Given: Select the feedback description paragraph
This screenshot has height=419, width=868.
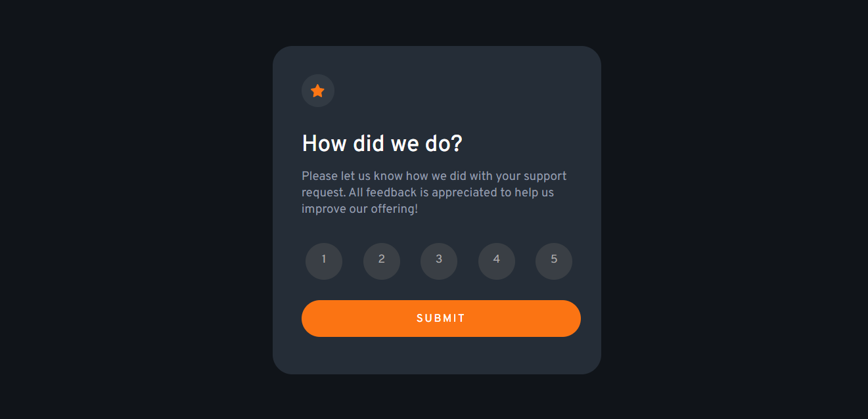Looking at the screenshot, I should (x=434, y=192).
